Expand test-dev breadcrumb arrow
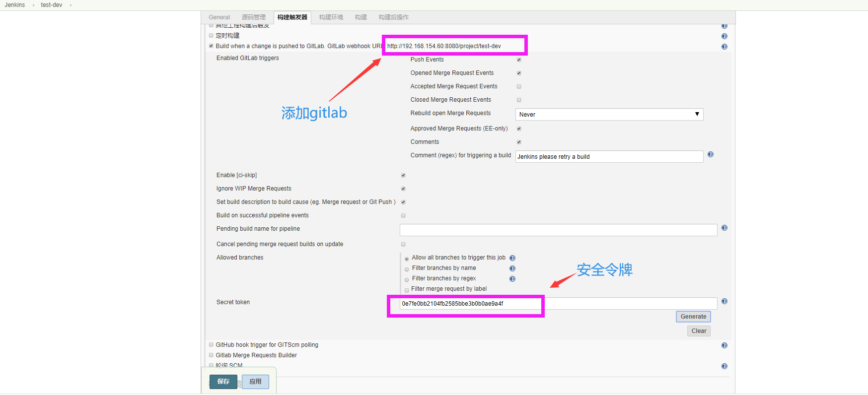 click(71, 5)
